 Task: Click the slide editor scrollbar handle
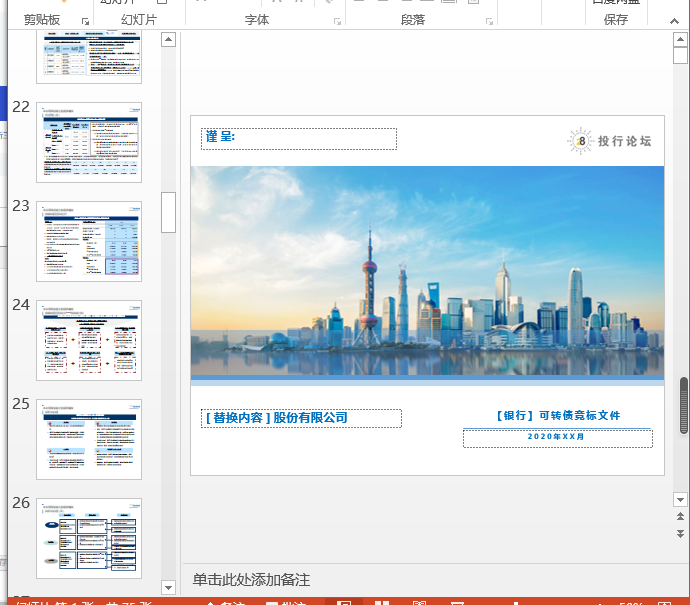tap(680, 55)
